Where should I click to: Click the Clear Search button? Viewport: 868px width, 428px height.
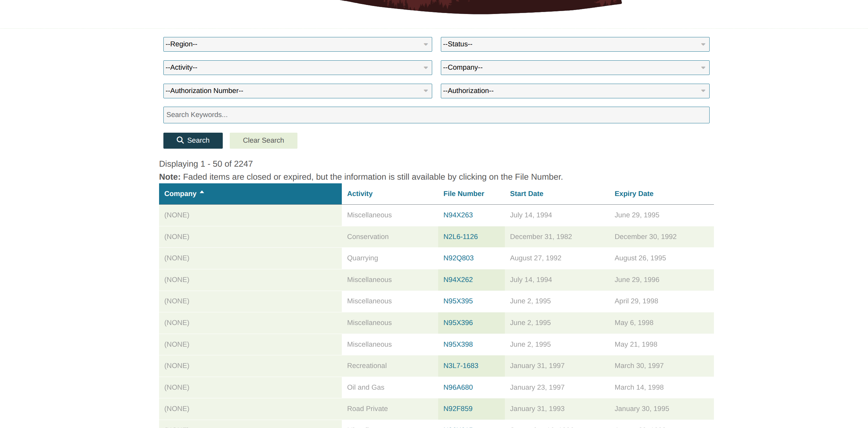tap(263, 140)
